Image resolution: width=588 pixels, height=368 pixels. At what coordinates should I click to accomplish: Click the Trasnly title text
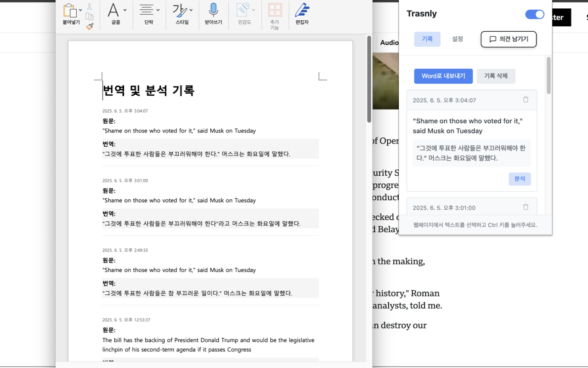422,14
